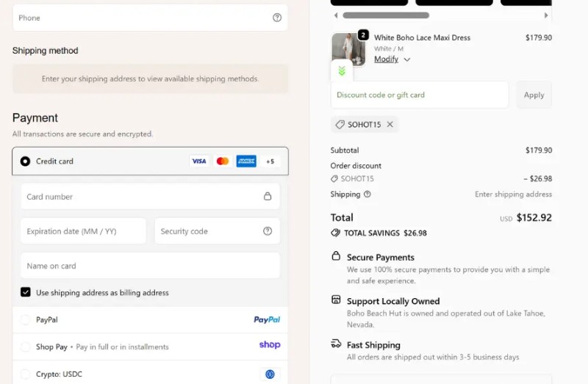Viewport: 588px width, 384px height.
Task: Click the American Express logo
Action: click(x=246, y=161)
